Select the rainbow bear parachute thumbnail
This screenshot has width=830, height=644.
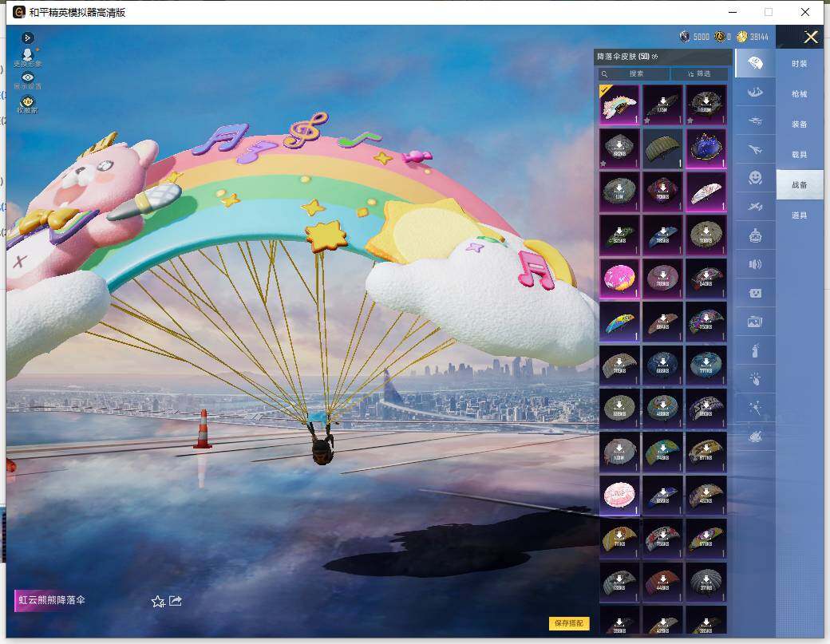619,105
